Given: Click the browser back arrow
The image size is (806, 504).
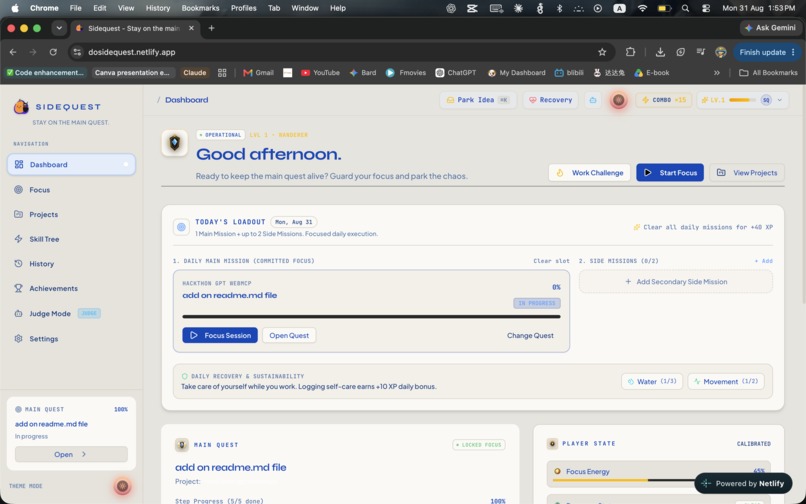Looking at the screenshot, I should [13, 52].
